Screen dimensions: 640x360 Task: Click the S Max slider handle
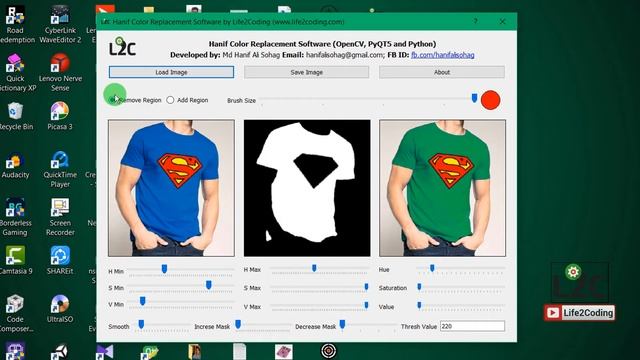point(366,287)
